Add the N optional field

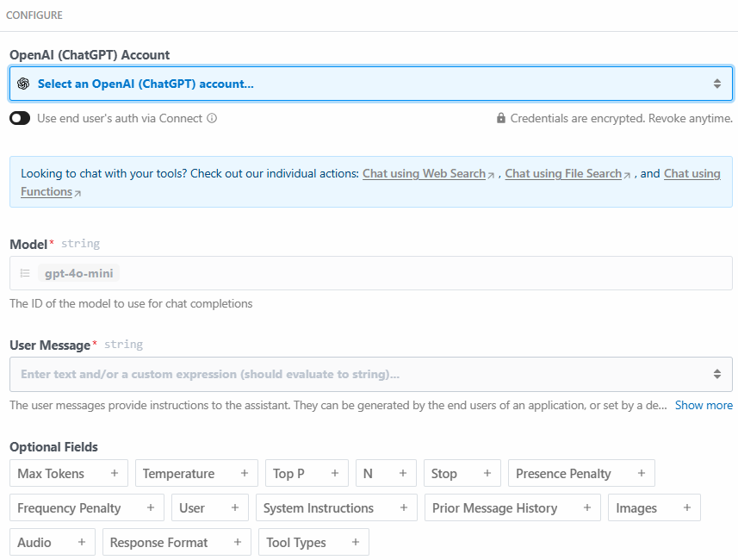(386, 473)
